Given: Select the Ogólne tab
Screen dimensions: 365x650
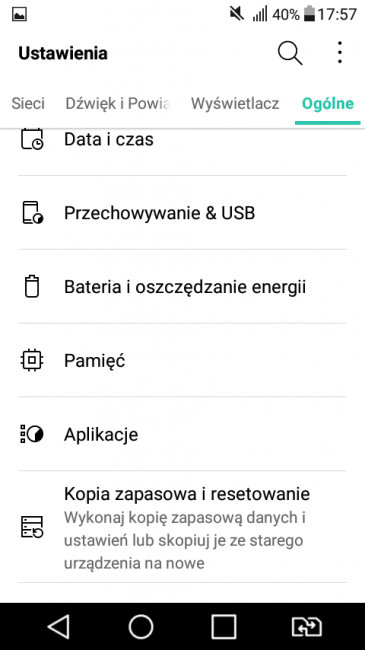Looking at the screenshot, I should tap(328, 103).
